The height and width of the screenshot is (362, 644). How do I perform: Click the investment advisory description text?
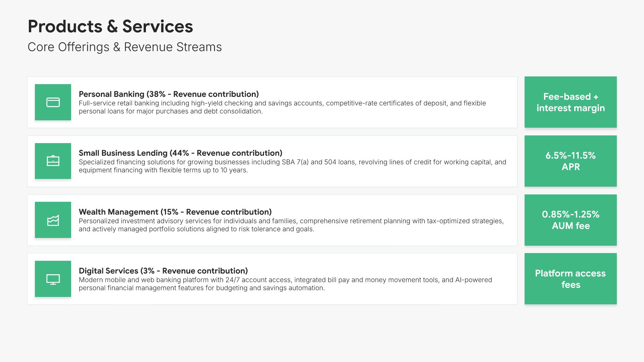click(290, 225)
